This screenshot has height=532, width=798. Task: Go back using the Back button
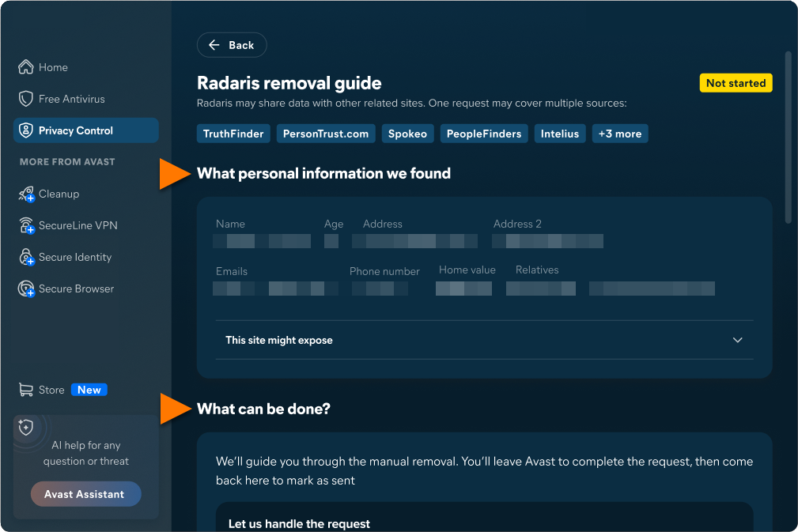click(x=232, y=45)
